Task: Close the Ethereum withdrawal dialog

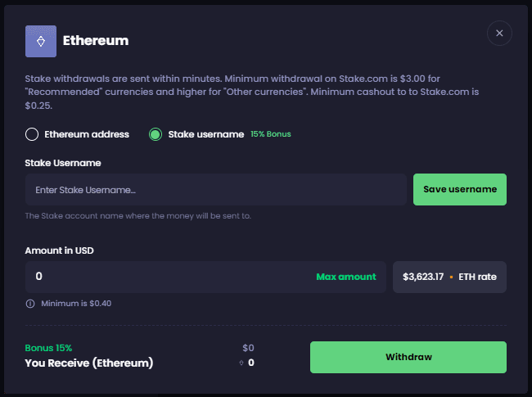Action: point(499,33)
